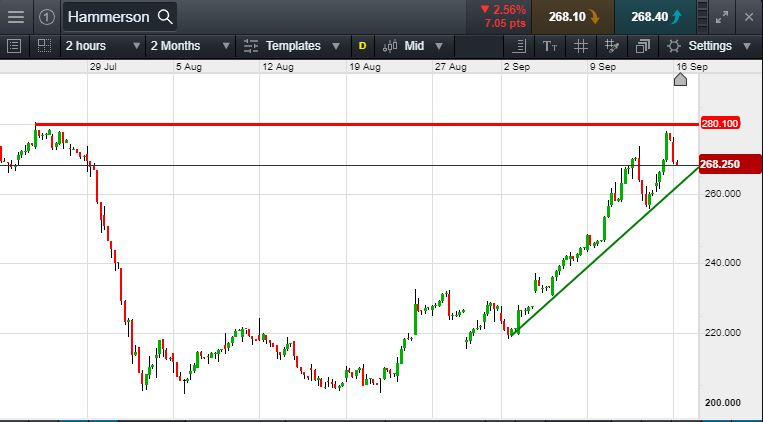Click the current price 268.250 label
763x422 pixels.
pyautogui.click(x=730, y=164)
